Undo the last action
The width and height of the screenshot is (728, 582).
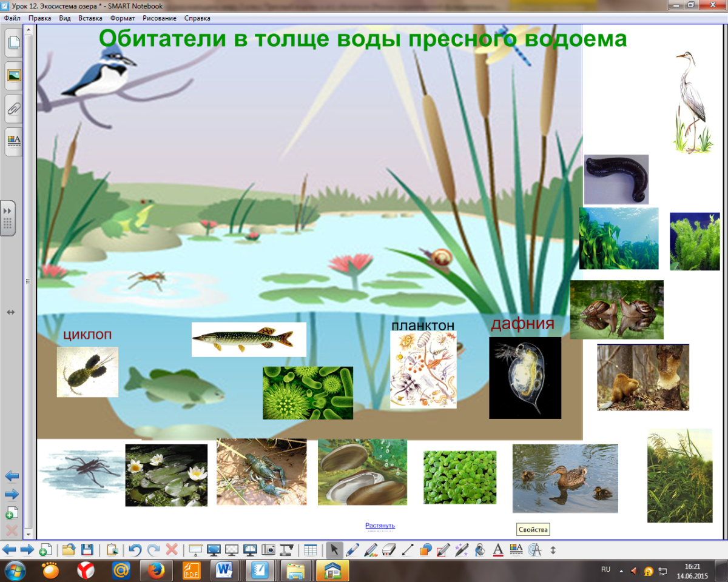pyautogui.click(x=136, y=550)
